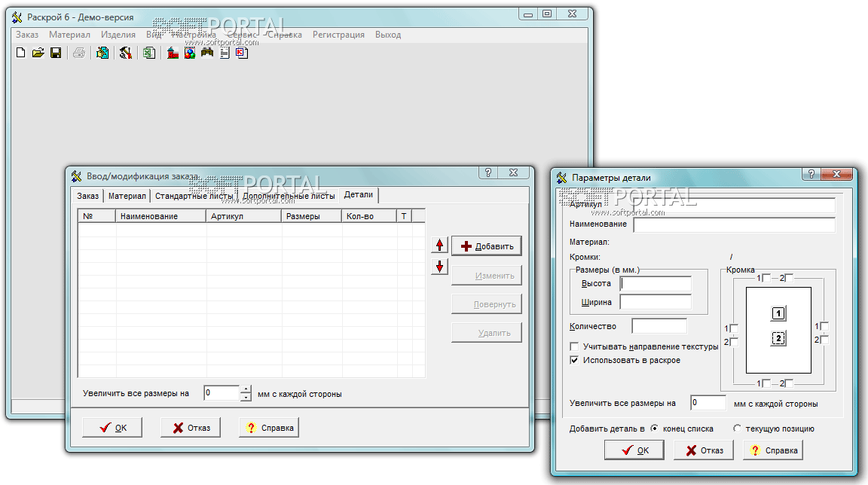Check bottom edge checkbox 2 in Кромка
This screenshot has height=485, width=868.
click(x=790, y=383)
